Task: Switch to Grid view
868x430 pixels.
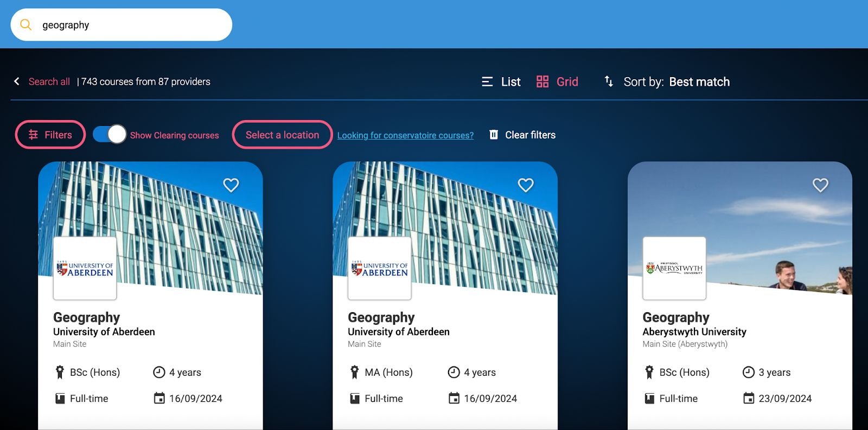Action: coord(557,81)
